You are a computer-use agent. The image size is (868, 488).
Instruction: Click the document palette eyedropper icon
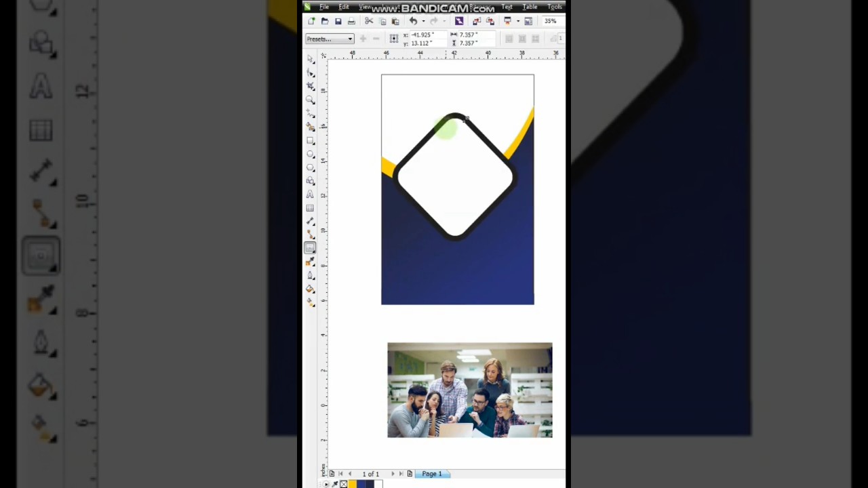tap(335, 484)
